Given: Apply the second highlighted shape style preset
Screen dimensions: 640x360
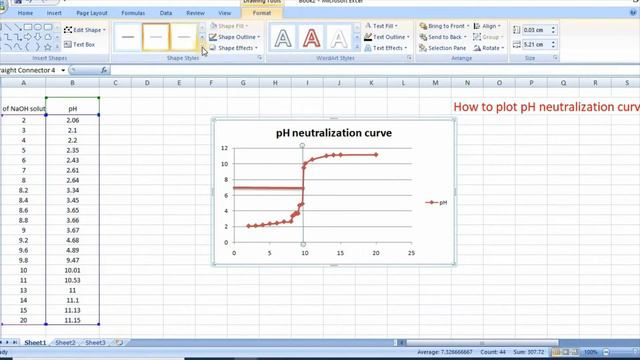Looking at the screenshot, I should pos(156,37).
